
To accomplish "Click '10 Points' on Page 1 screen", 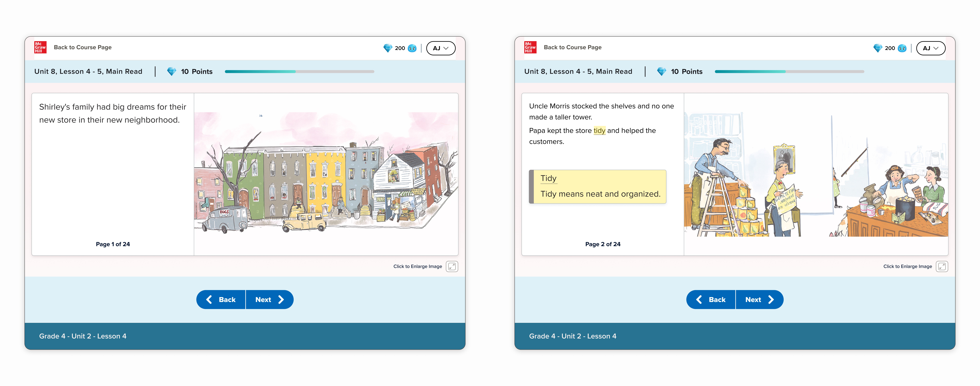I will [x=197, y=72].
